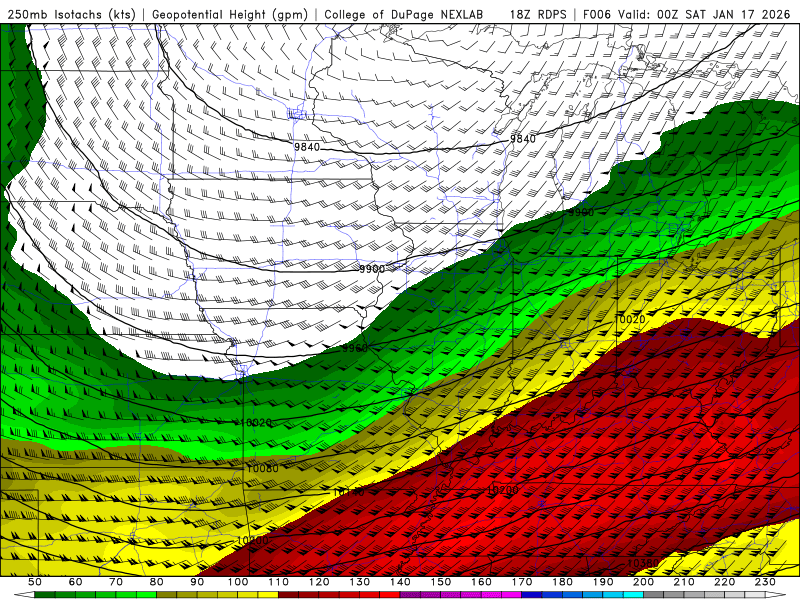Select the '18Z RDPS' model run label
This screenshot has width=800, height=600.
(538, 15)
